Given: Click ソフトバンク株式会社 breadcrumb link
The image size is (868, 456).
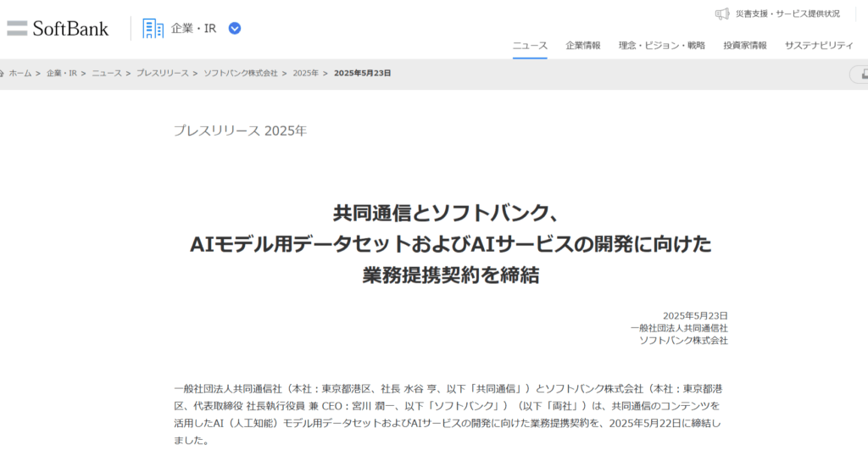Looking at the screenshot, I should pyautogui.click(x=240, y=73).
